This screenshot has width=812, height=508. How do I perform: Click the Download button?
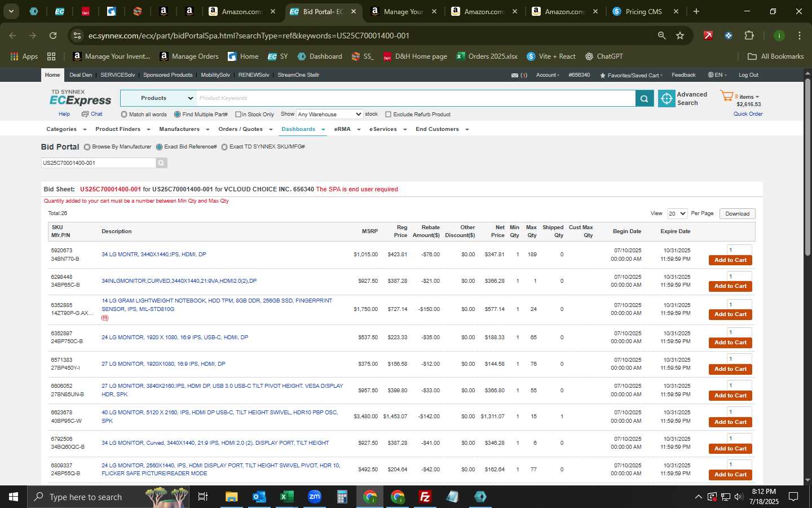[737, 214]
